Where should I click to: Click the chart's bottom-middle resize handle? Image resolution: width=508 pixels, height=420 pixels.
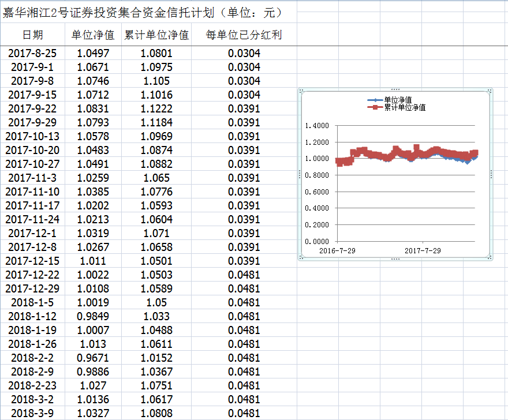point(395,259)
